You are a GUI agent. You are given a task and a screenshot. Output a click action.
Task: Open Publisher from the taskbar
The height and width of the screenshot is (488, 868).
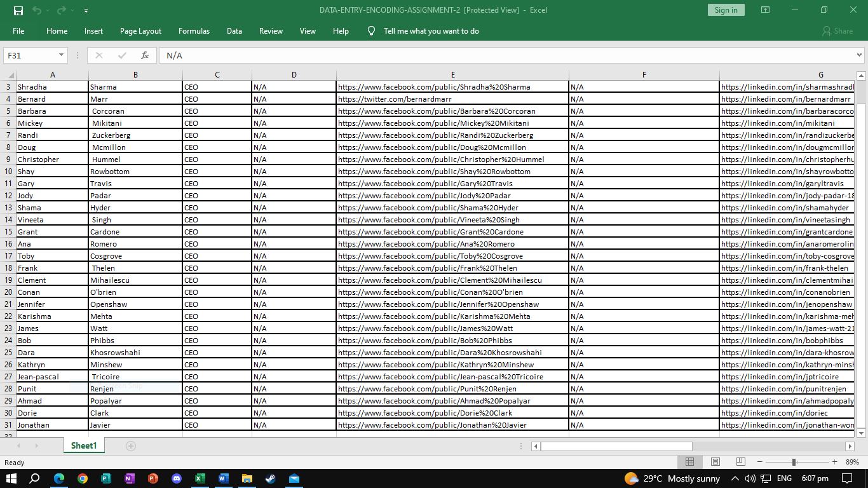click(x=106, y=478)
